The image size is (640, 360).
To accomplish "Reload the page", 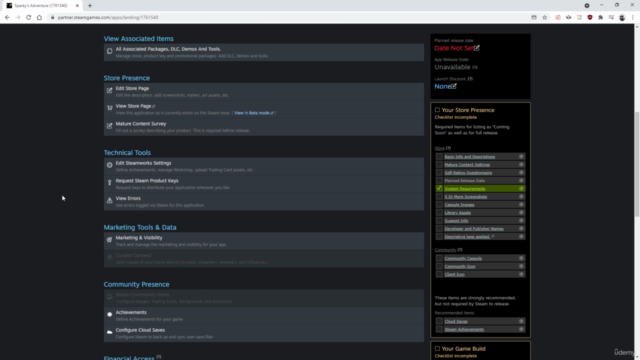I will 29,18.
